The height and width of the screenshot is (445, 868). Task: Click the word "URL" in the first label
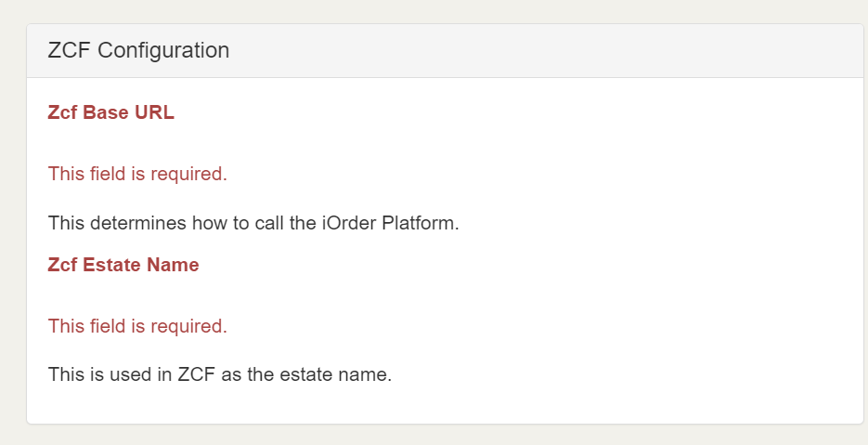(152, 112)
